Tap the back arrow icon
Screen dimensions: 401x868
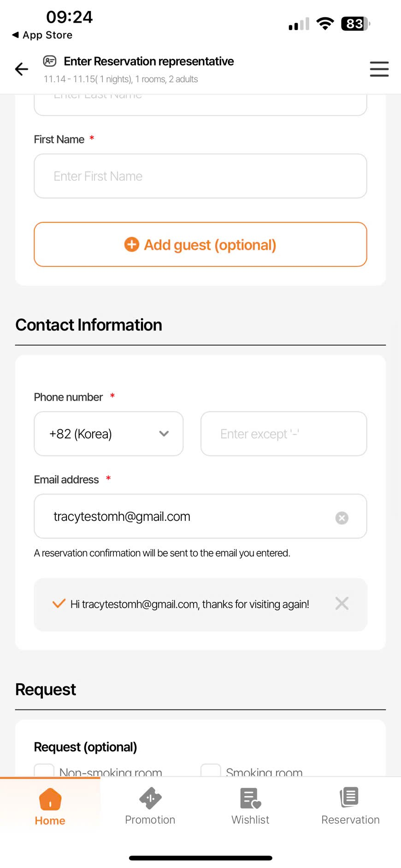coord(21,69)
